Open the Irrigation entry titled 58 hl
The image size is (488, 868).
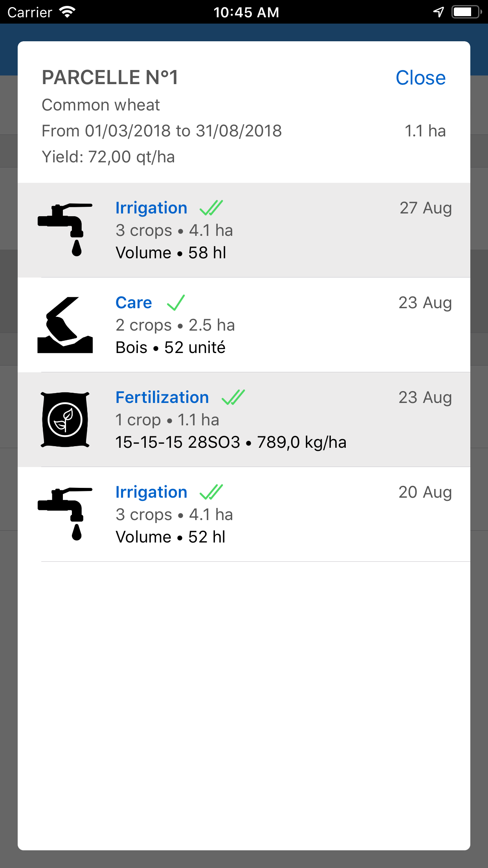151,208
